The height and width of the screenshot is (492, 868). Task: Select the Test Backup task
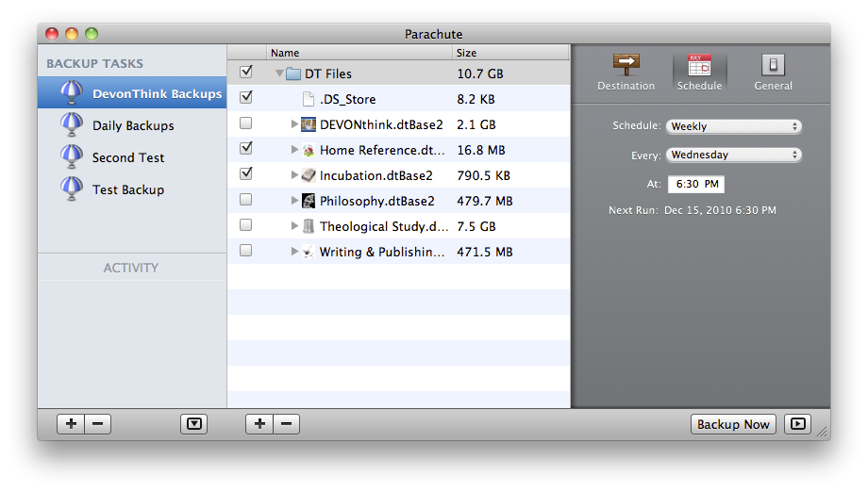point(132,189)
